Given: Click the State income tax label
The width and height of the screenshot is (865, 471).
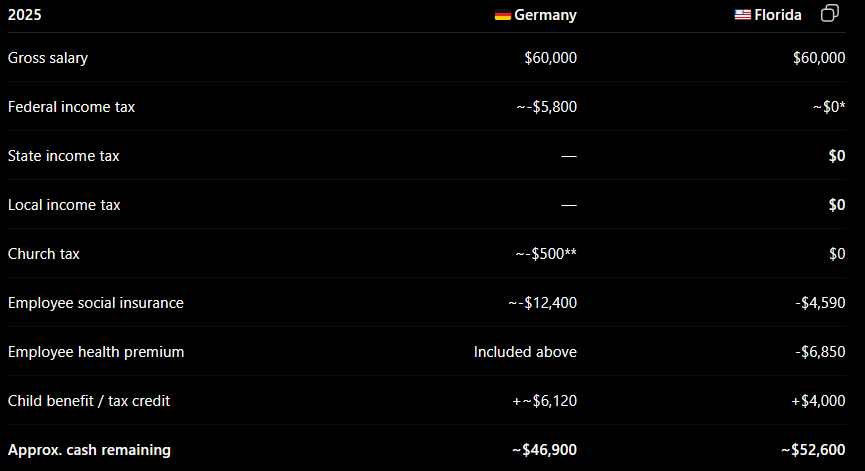Looking at the screenshot, I should 63,156.
